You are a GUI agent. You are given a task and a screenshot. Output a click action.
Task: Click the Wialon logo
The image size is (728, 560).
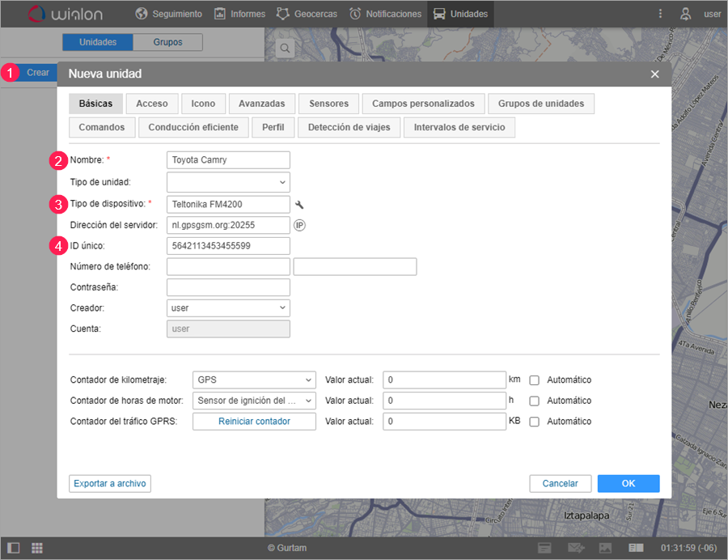click(66, 14)
